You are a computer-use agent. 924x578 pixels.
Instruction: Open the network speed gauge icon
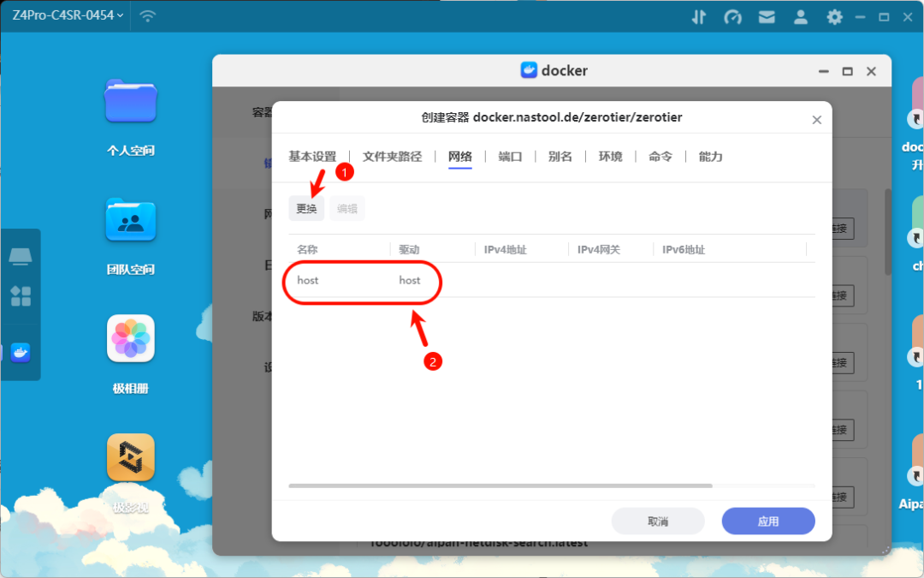pyautogui.click(x=732, y=16)
